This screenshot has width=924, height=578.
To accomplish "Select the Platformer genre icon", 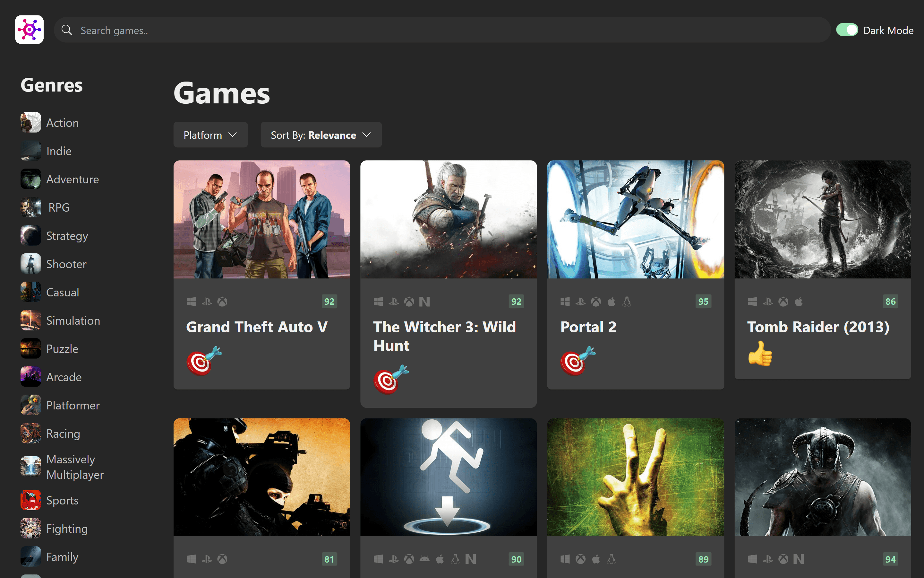I will point(30,405).
